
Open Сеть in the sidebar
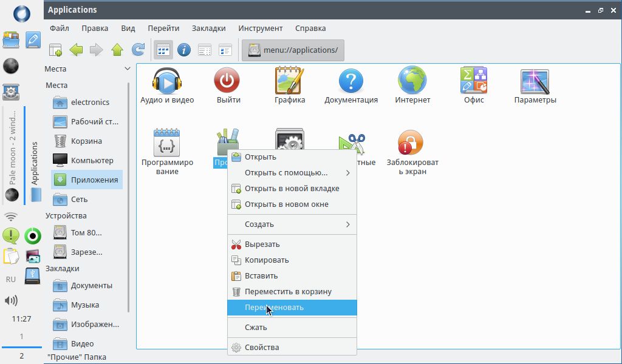click(87, 199)
